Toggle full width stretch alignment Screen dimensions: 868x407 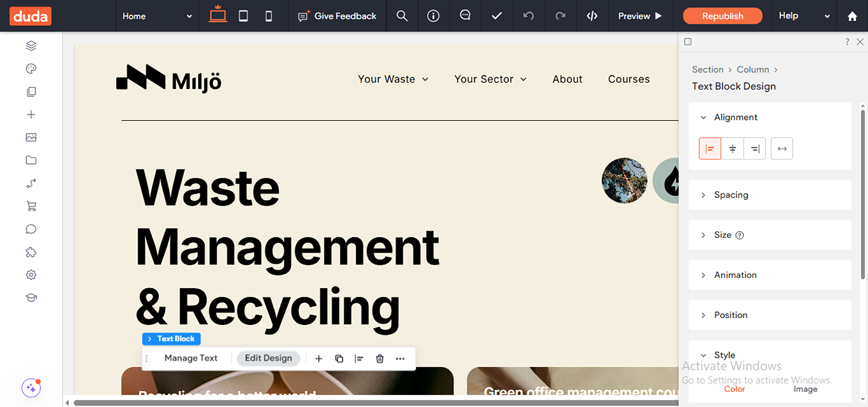[x=782, y=149]
